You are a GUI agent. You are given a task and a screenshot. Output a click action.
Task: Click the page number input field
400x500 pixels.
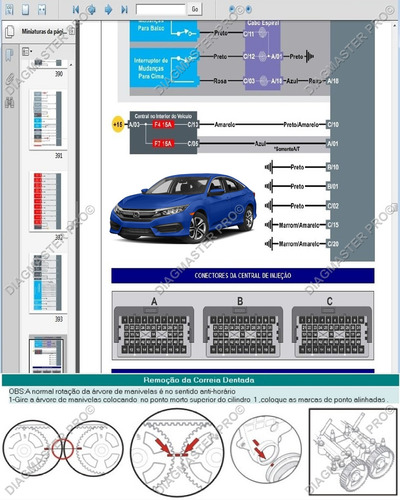(x=161, y=9)
